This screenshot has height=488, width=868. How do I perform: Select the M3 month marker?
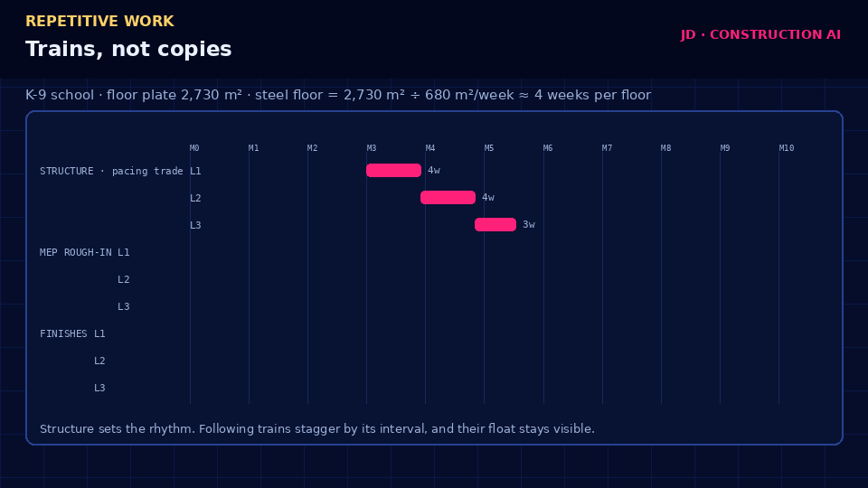pyautogui.click(x=372, y=148)
